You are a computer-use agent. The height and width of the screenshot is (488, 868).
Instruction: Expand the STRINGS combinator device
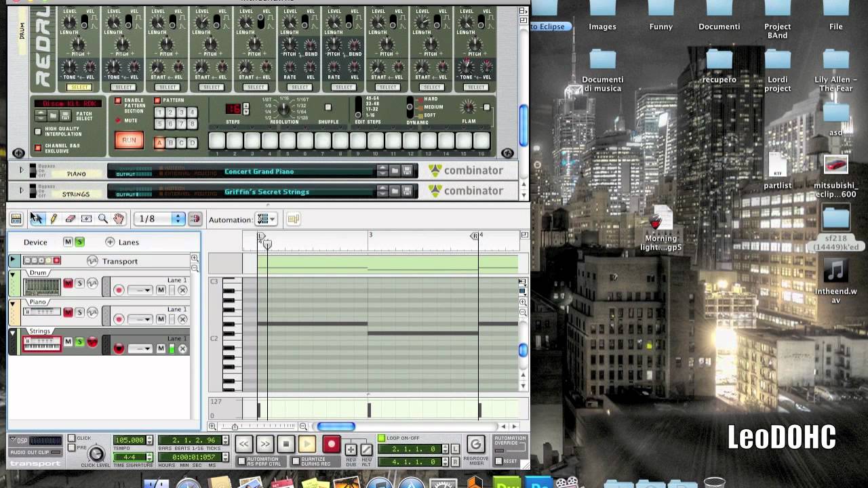pos(21,190)
